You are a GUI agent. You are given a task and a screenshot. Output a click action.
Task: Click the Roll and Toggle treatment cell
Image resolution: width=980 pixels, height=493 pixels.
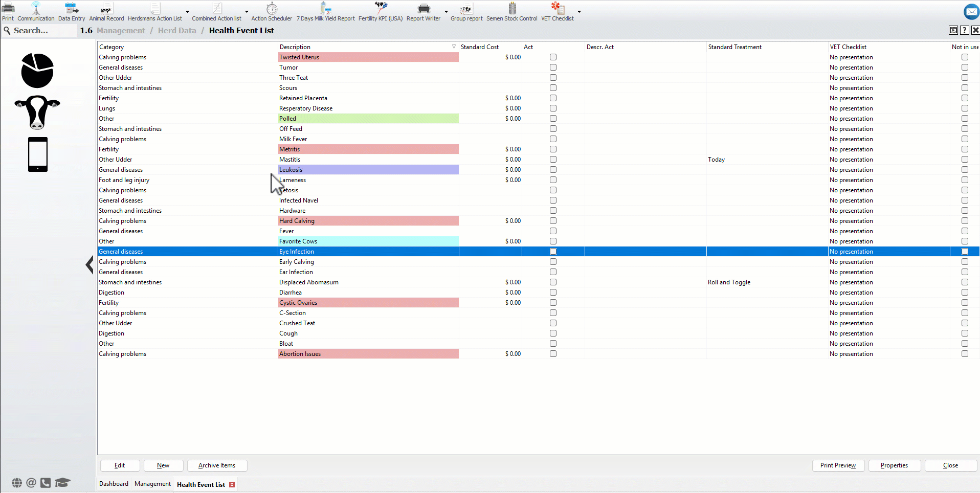(767, 282)
